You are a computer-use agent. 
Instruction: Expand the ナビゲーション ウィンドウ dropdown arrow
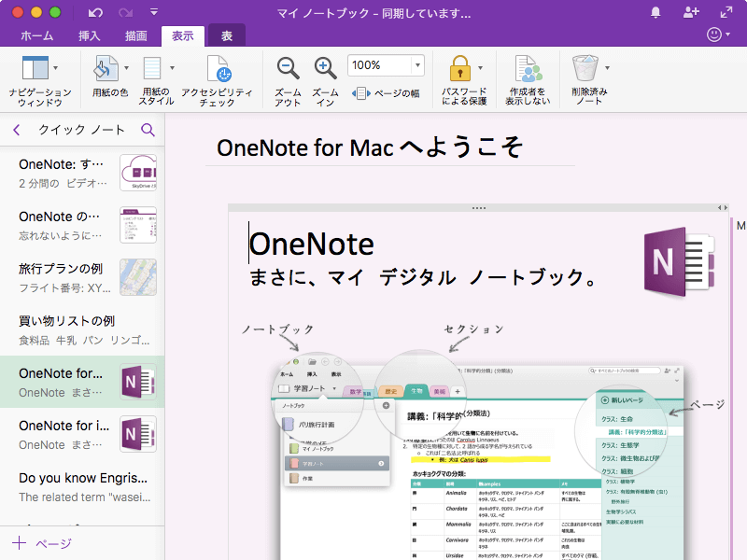(x=56, y=68)
